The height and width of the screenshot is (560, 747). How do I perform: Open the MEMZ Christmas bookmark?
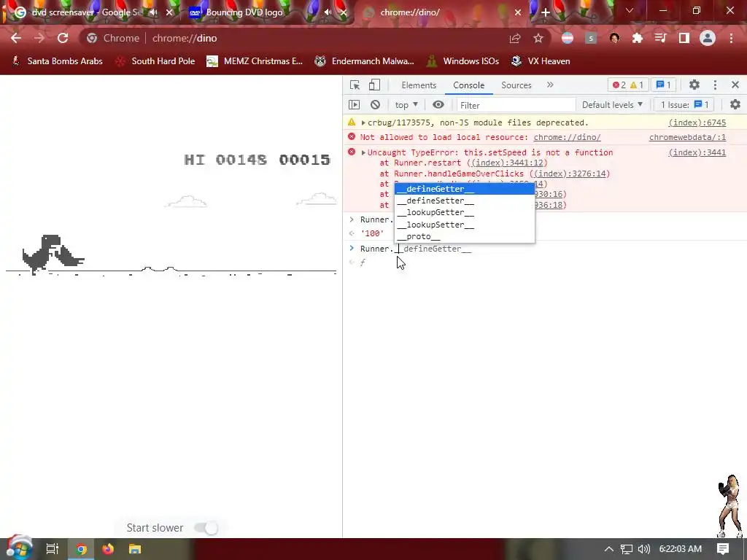(x=255, y=61)
